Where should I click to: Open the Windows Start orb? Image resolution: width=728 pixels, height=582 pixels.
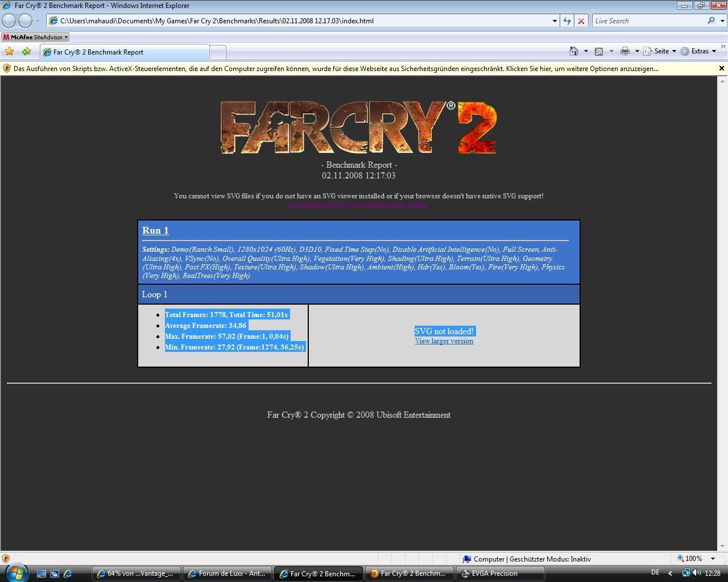coord(16,572)
